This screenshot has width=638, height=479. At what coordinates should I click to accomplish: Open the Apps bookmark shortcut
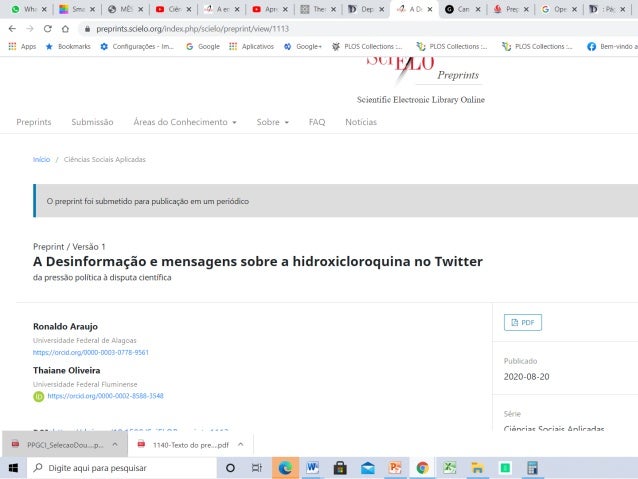point(22,46)
